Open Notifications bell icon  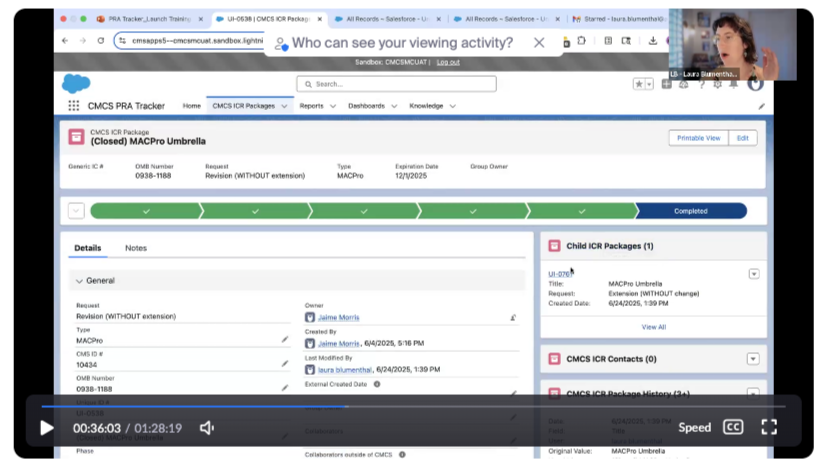coord(734,84)
